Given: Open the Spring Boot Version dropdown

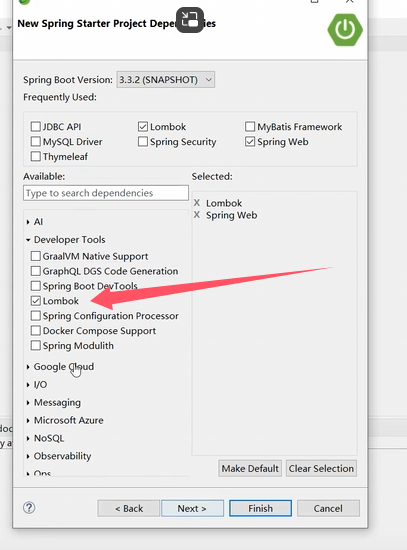Looking at the screenshot, I should pyautogui.click(x=166, y=80).
